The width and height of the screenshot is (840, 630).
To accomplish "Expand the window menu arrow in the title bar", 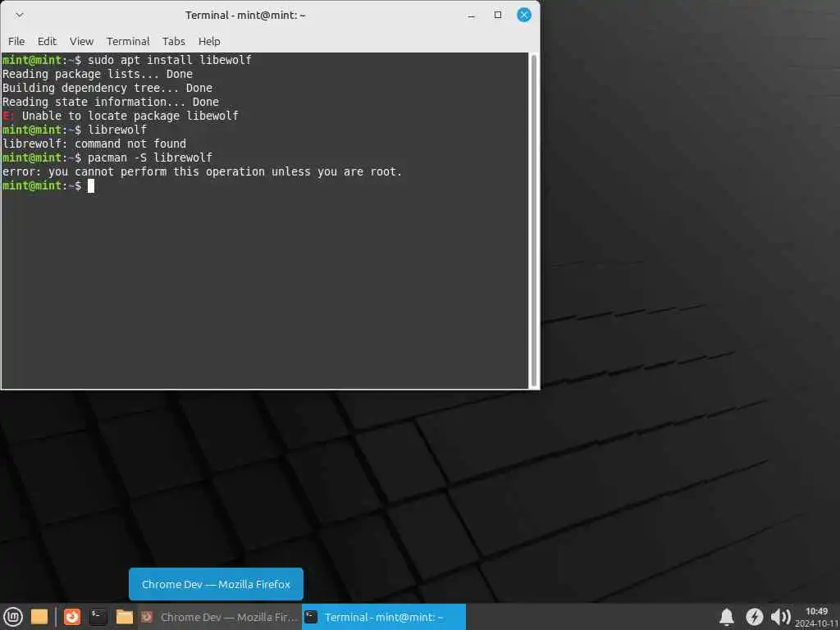I will coord(20,15).
